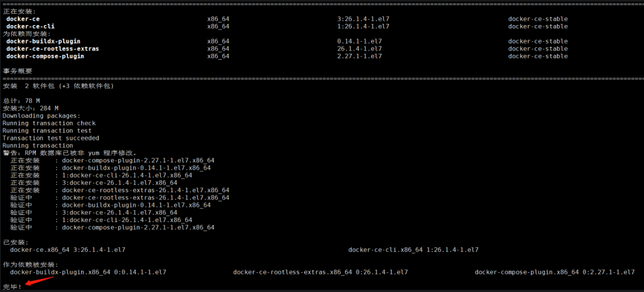This screenshot has height=292, width=644.
Task: Click the '作为依赖被安装:' heading
Action: 30,265
